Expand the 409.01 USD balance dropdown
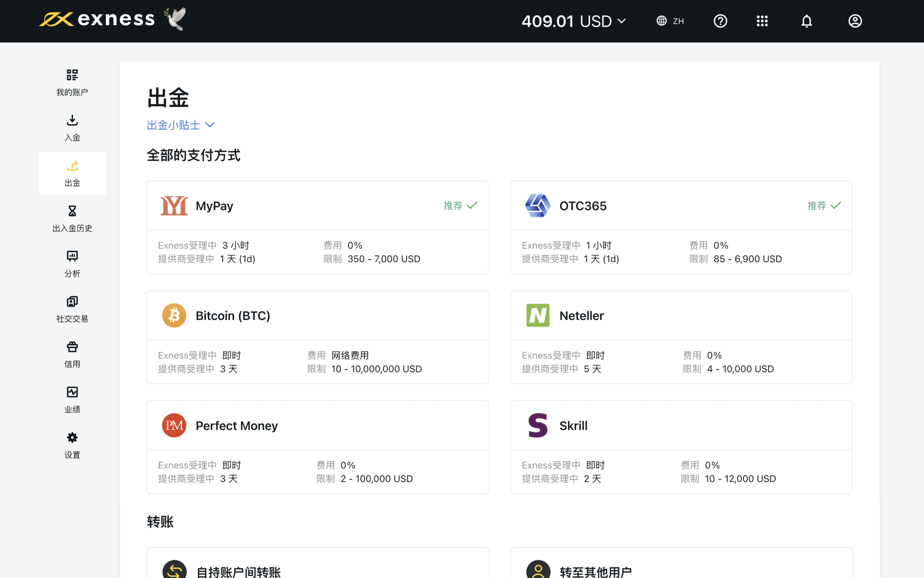924x578 pixels. [574, 21]
